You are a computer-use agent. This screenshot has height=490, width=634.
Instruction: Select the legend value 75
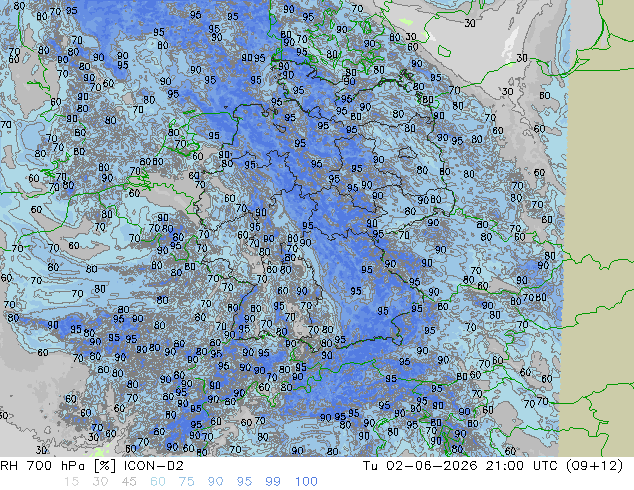click(186, 482)
